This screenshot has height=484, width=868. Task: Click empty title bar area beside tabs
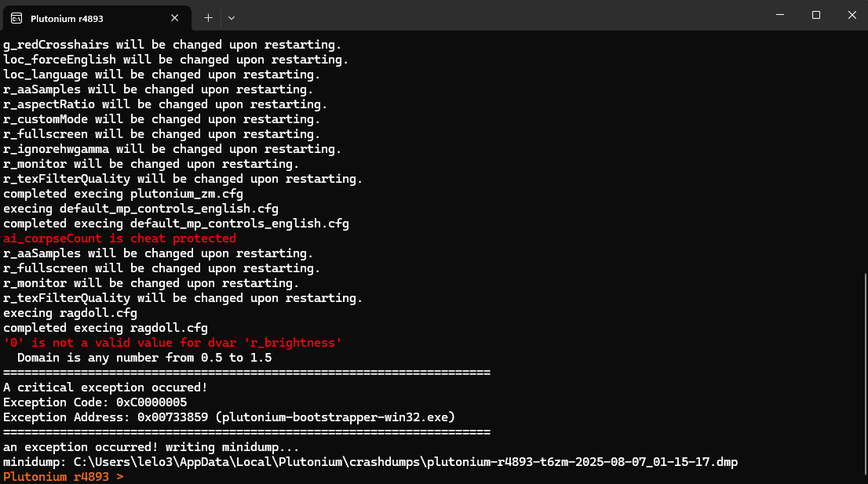tap(498, 16)
